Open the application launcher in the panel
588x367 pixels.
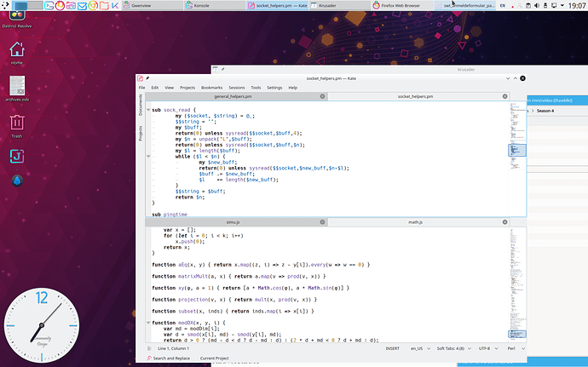coord(5,5)
